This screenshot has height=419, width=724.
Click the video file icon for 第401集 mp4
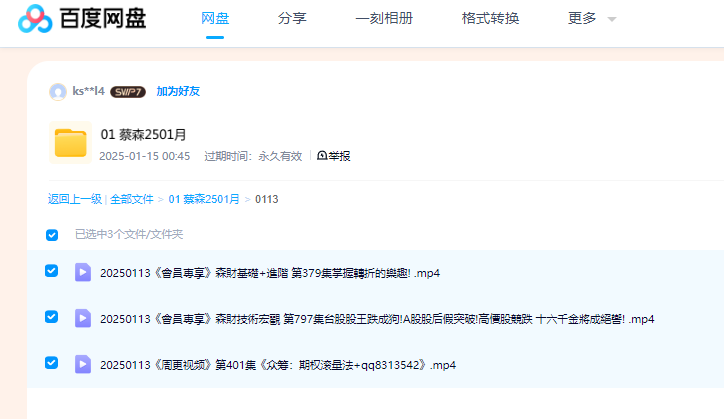point(83,364)
